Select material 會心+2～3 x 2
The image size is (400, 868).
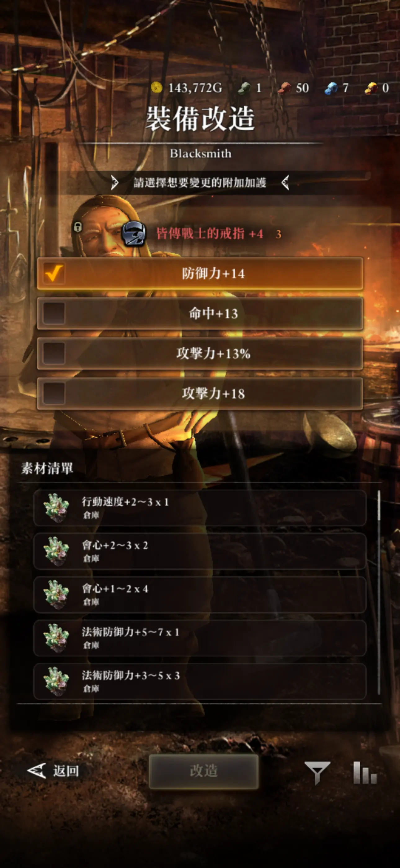click(x=200, y=551)
